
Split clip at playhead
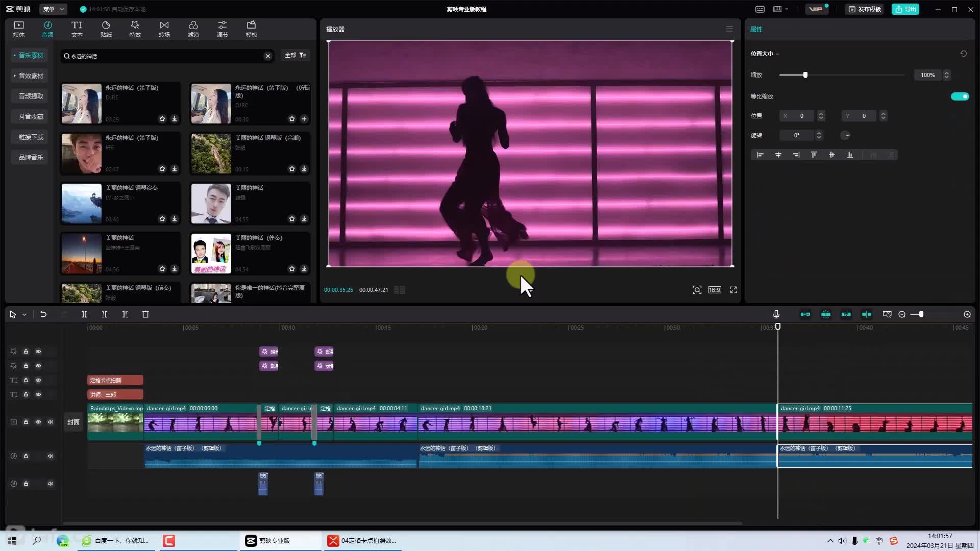[84, 314]
